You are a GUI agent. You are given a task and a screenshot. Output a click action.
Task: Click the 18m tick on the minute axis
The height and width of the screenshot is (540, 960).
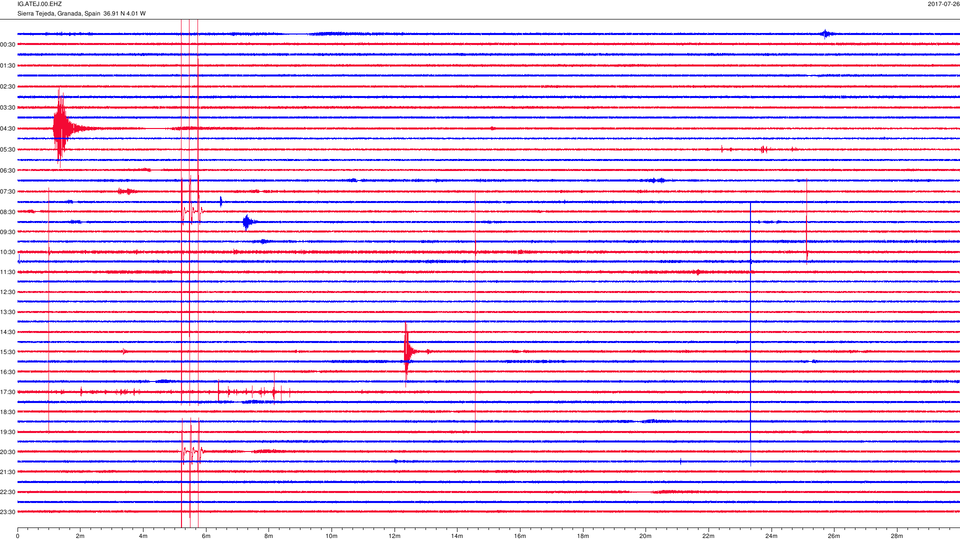coord(583,536)
